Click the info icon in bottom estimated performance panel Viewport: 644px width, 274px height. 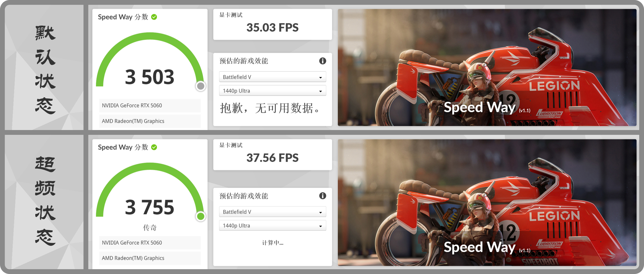(322, 196)
